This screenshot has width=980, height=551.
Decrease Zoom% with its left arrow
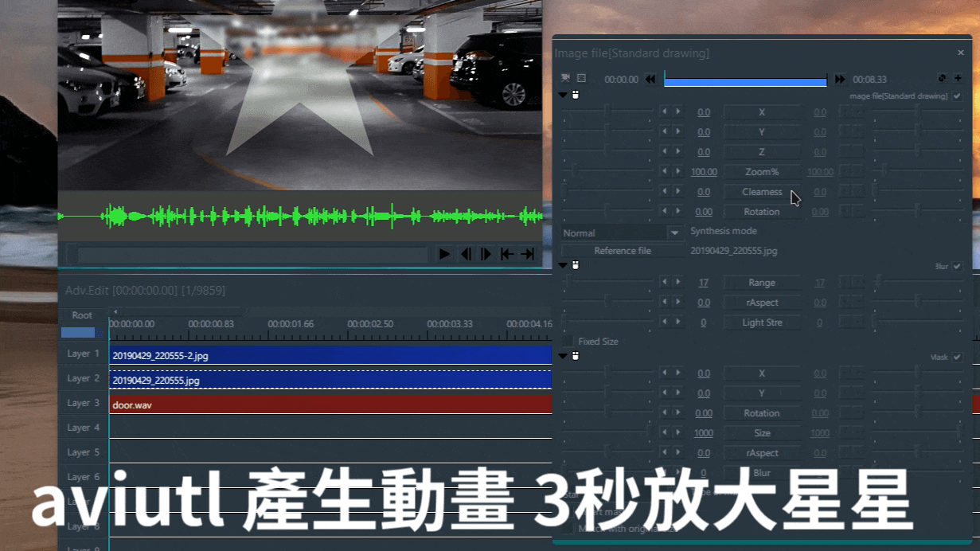665,171
